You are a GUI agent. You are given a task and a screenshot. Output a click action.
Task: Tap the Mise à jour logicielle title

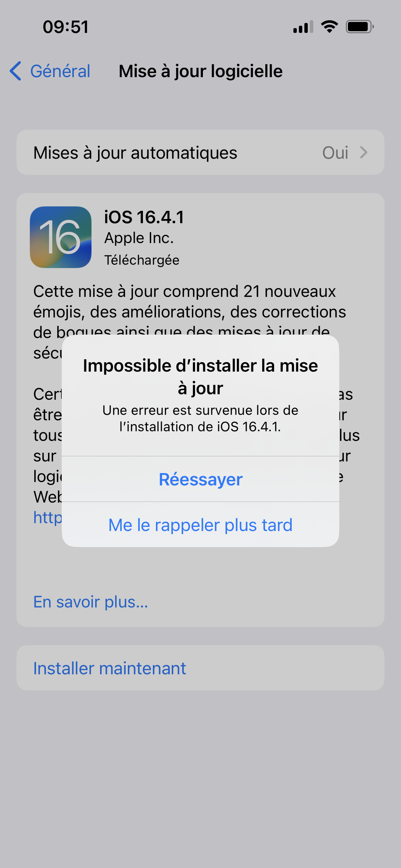click(200, 71)
